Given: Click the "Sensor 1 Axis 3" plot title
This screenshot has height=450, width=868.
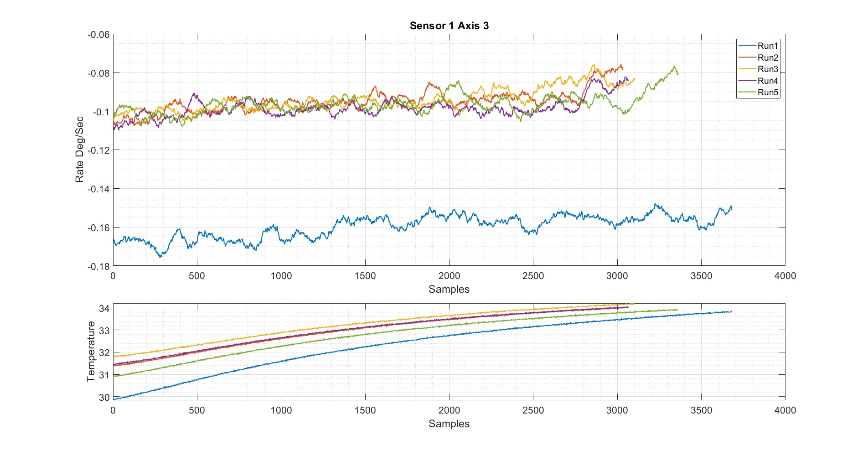Looking at the screenshot, I should [x=449, y=26].
